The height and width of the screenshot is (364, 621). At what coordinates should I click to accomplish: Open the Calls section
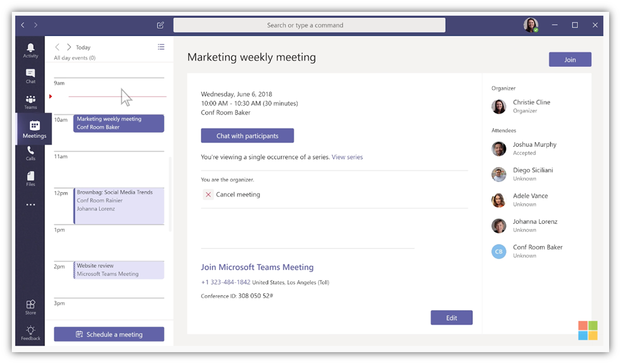pos(30,153)
